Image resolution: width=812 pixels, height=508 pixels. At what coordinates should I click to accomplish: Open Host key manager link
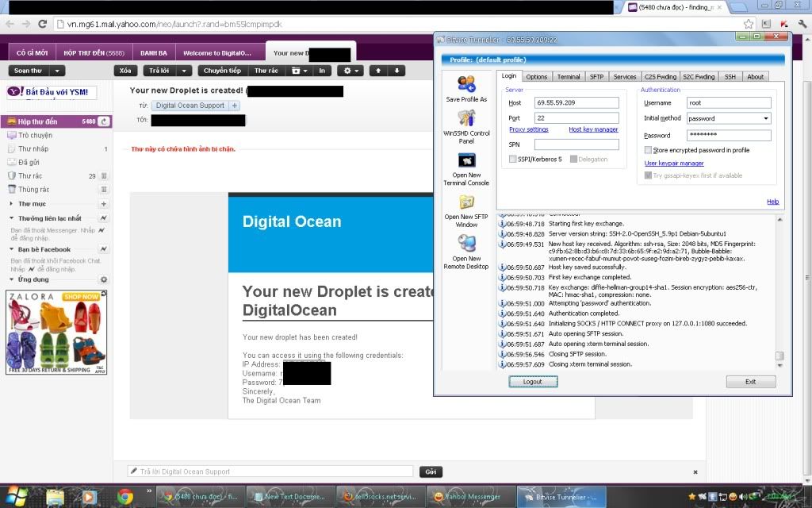click(593, 129)
